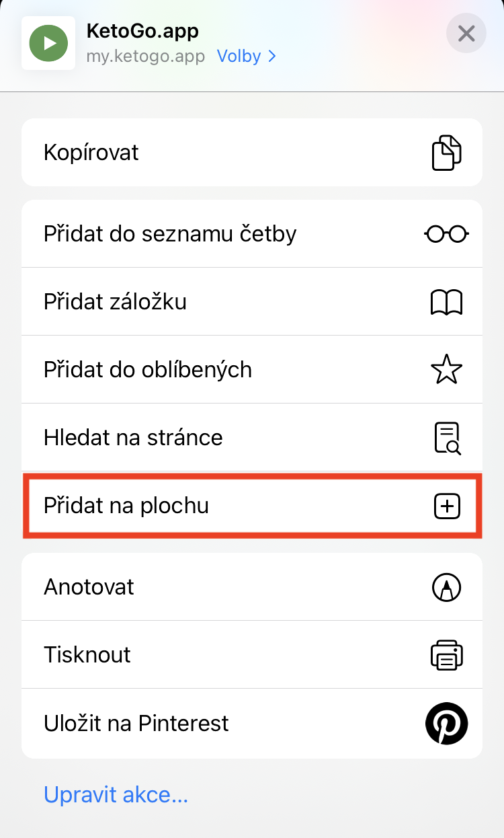Tap the find on page icon
The image size is (504, 838).
click(446, 438)
